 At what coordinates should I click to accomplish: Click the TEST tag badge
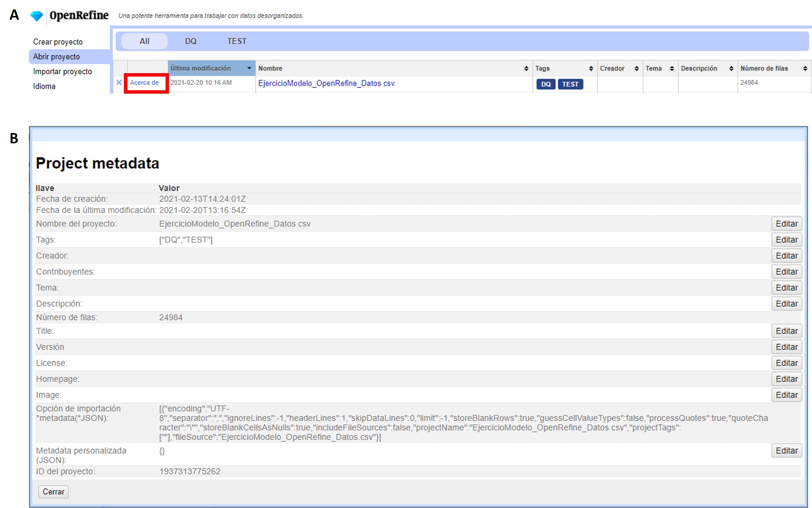click(570, 84)
